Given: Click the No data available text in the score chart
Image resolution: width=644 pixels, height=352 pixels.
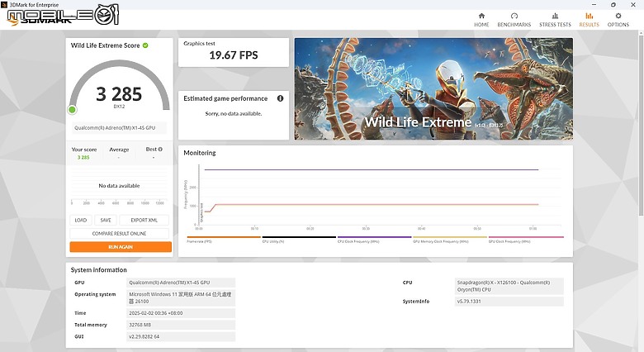Looking at the screenshot, I should 119,186.
